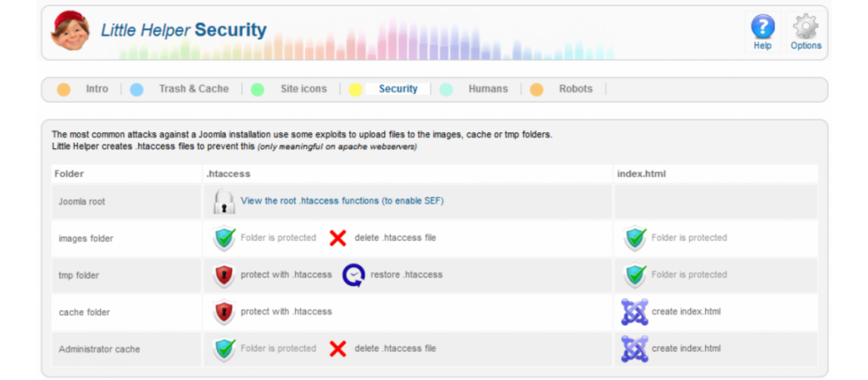The height and width of the screenshot is (380, 868).
Task: Click red X delete icon for images folder
Action: pos(337,238)
